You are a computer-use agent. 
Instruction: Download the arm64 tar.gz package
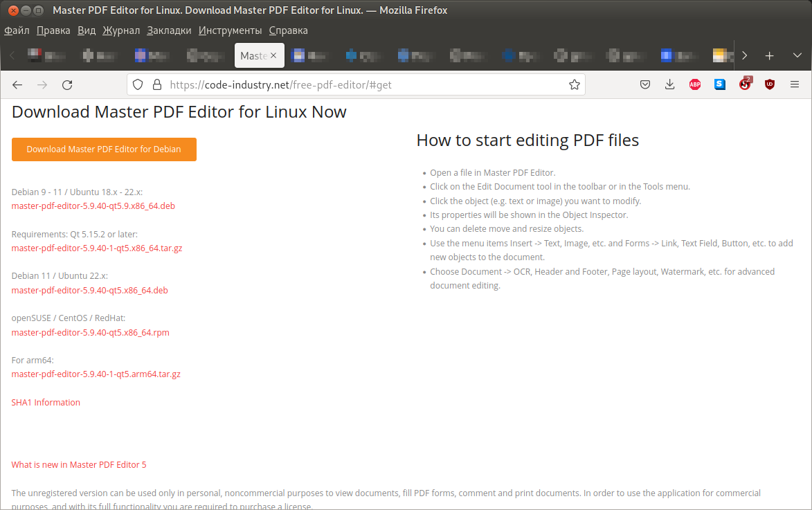[x=96, y=374]
